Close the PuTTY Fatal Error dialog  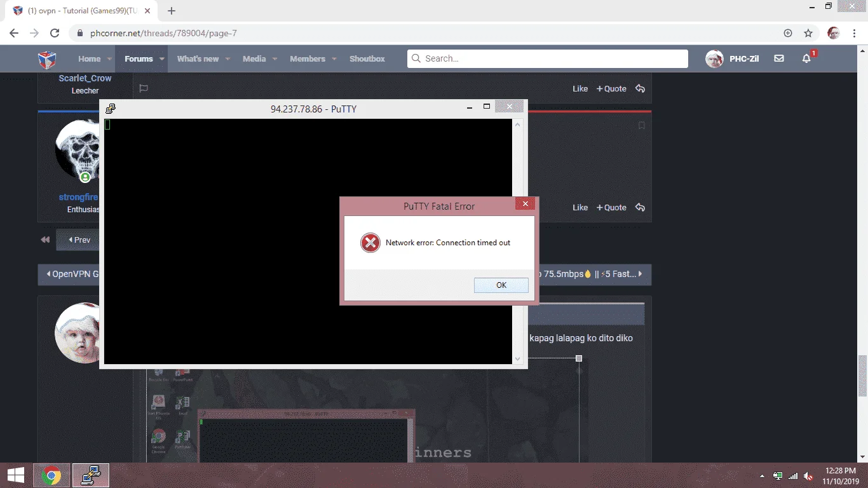tap(525, 204)
